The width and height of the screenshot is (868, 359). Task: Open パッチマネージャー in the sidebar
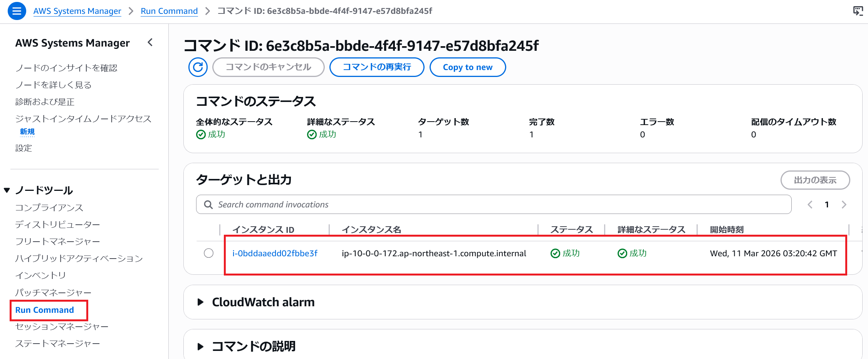click(53, 293)
